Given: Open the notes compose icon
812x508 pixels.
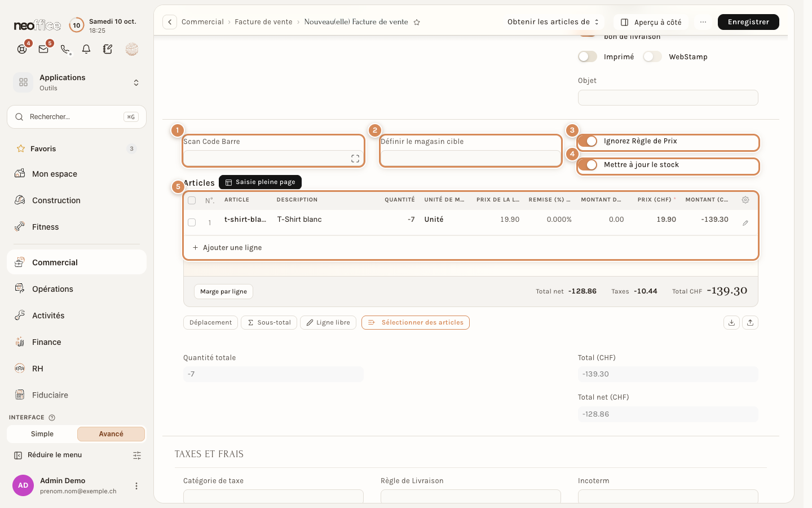Looking at the screenshot, I should (108, 49).
